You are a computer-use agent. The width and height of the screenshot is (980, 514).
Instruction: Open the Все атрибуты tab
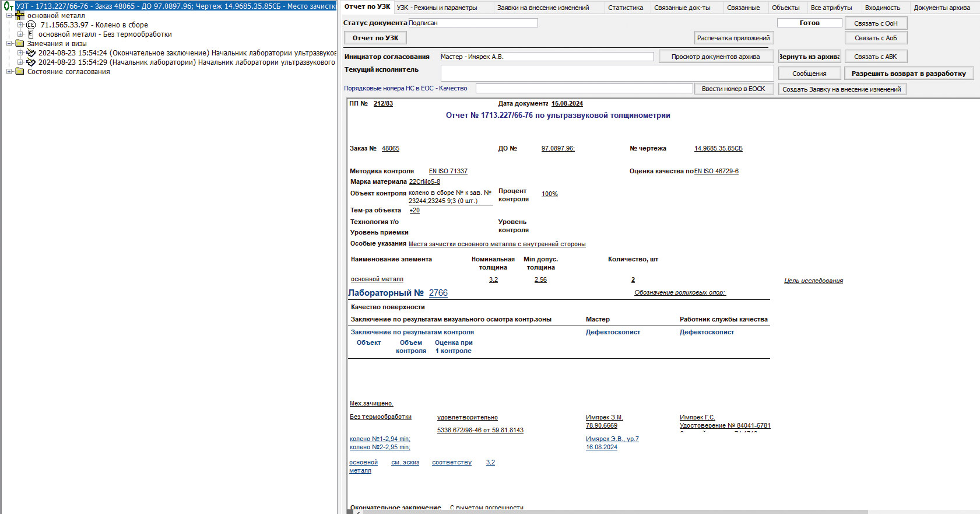(x=831, y=8)
